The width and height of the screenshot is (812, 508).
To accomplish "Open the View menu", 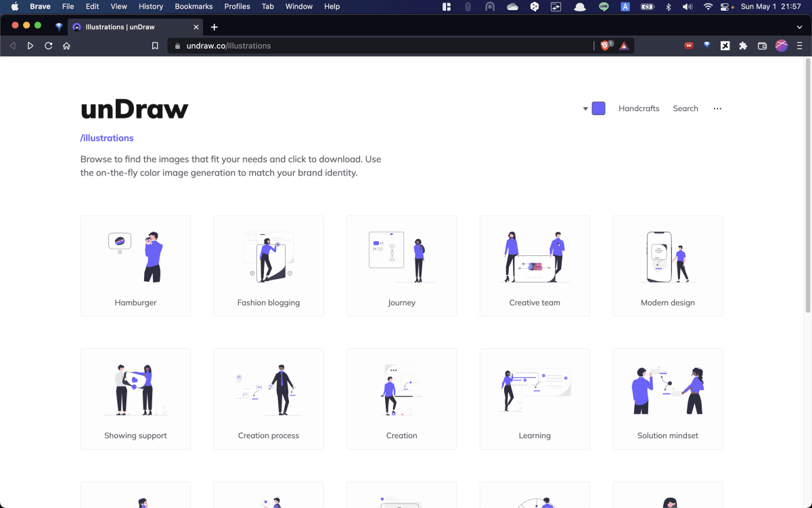I will pos(119,7).
